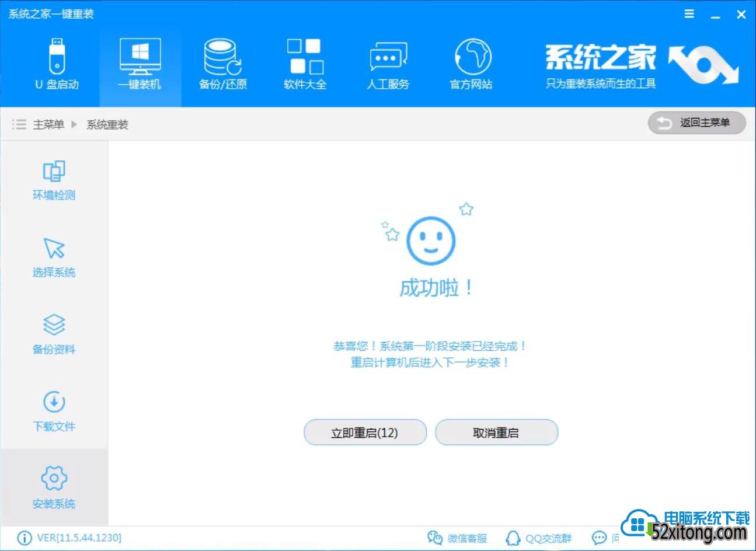Viewport: 756px width, 551px height.
Task: Click the VER[11.5.44.1230] version text
Action: coord(79,538)
